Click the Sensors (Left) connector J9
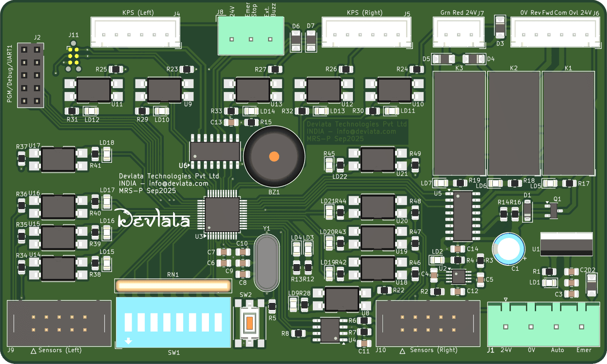This screenshot has width=607, height=364. point(59,323)
